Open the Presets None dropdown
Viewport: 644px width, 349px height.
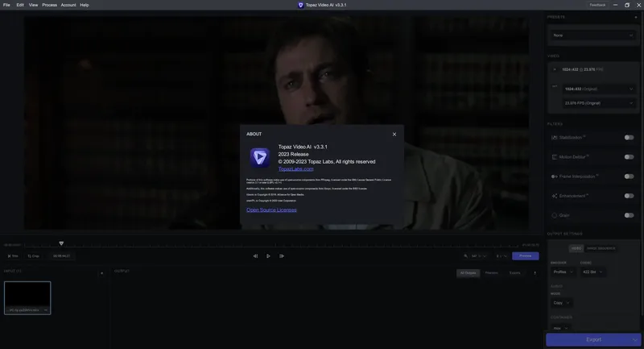pyautogui.click(x=593, y=35)
